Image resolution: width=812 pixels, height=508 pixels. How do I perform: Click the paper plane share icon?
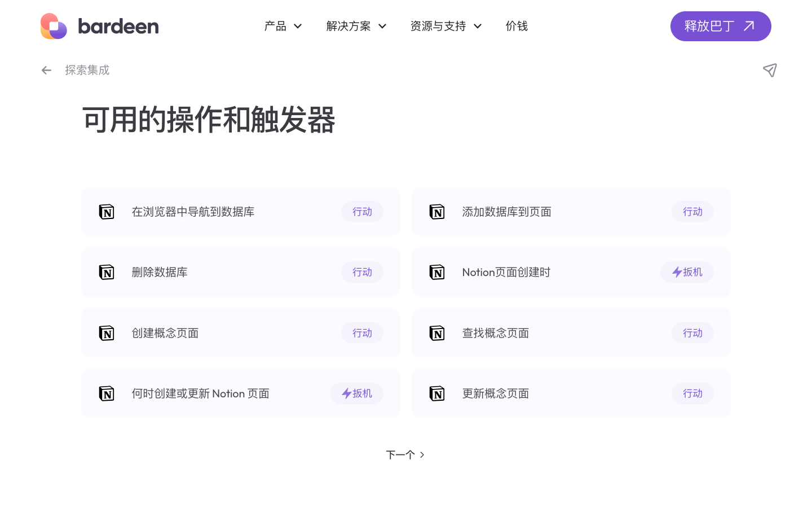[770, 70]
